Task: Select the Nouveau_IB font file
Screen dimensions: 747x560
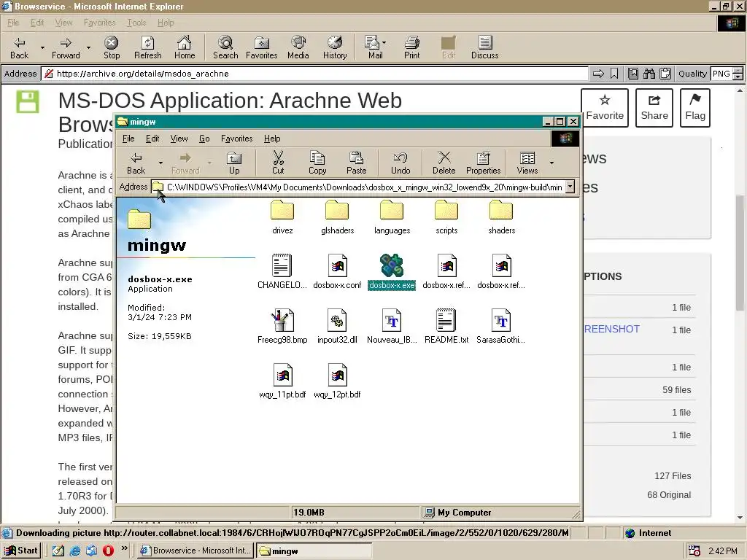Action: click(x=392, y=327)
